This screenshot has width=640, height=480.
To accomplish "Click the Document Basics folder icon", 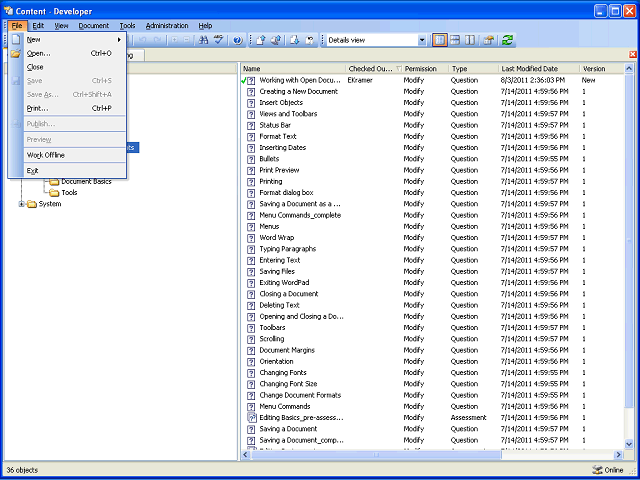I will point(54,182).
